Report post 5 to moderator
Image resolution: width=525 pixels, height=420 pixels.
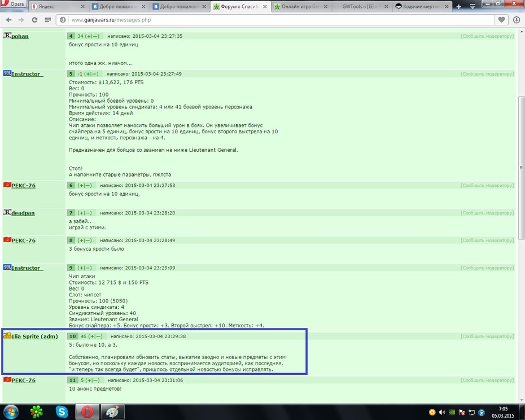coord(487,74)
